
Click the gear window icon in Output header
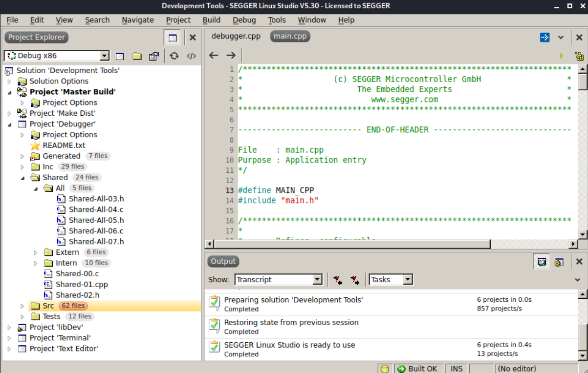(x=559, y=262)
